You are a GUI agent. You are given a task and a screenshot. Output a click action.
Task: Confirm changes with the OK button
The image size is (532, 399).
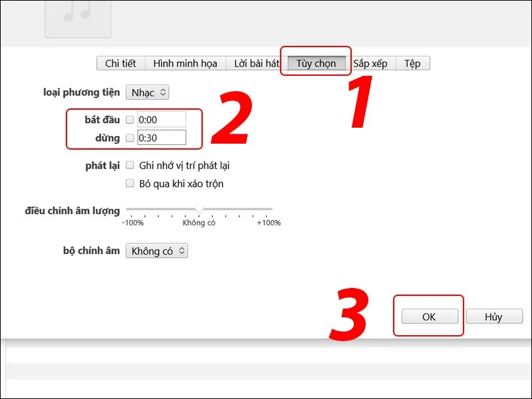[x=429, y=317]
